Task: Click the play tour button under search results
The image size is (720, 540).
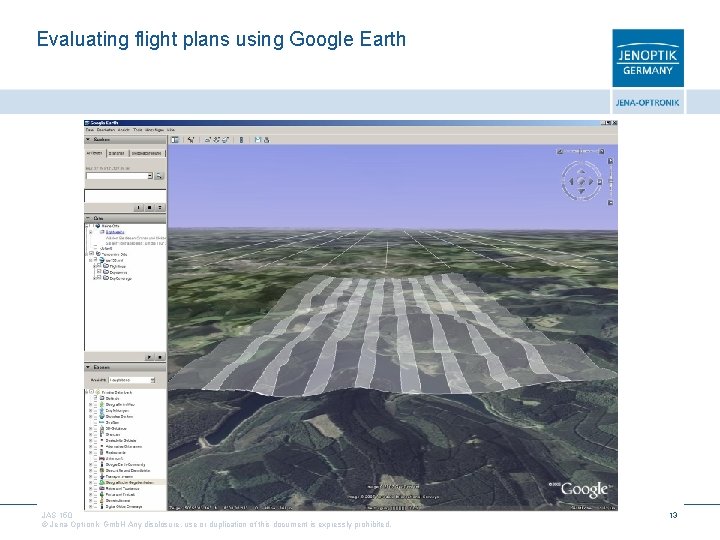Action: coord(139,208)
